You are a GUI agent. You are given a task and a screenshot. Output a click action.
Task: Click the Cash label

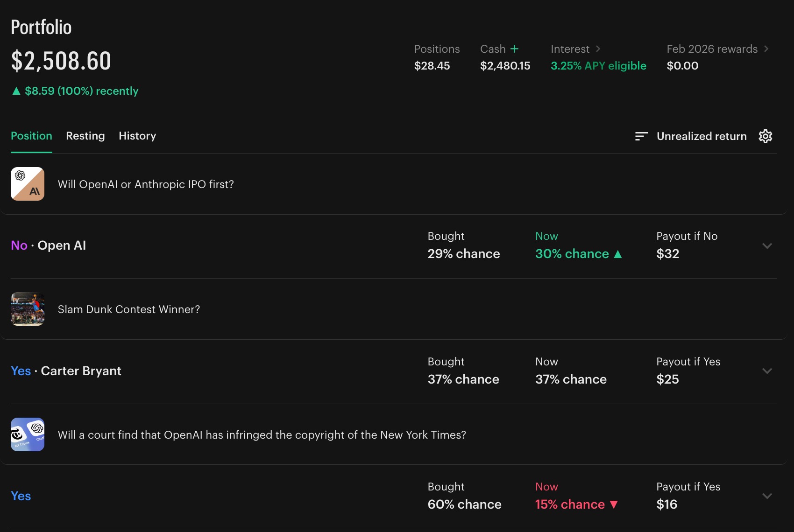tap(493, 49)
